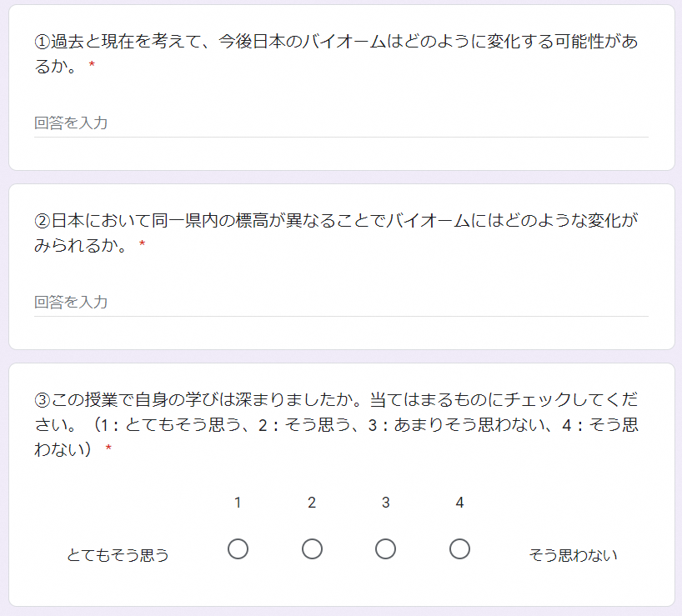This screenshot has width=682, height=616.
Task: Choose radio button 2 on the scale
Action: [x=312, y=549]
